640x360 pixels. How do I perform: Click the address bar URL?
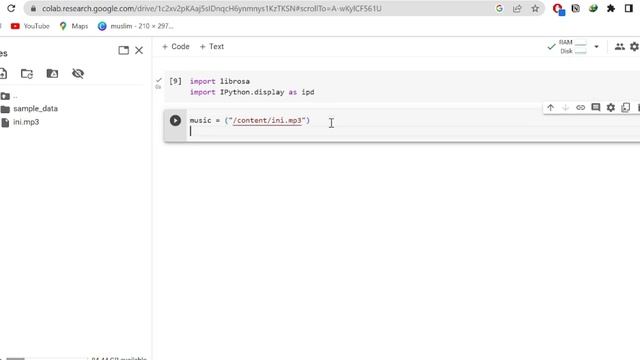coord(211,9)
